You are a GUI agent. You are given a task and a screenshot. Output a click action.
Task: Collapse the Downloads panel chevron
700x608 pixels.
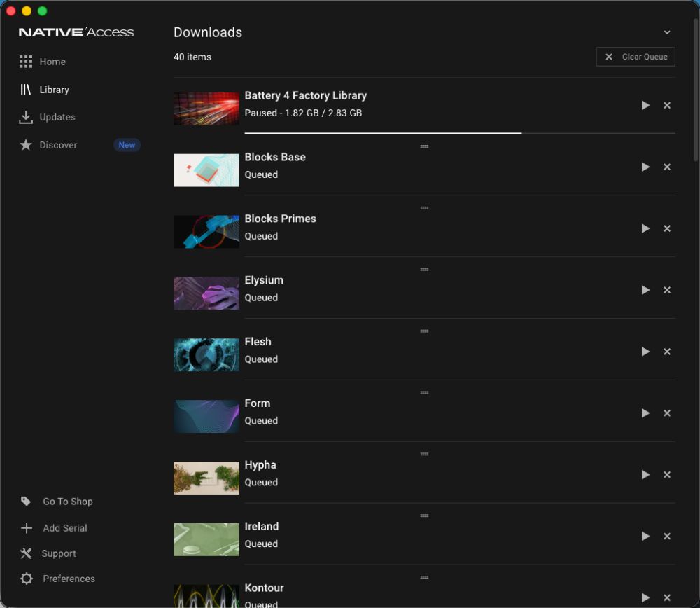click(x=667, y=32)
